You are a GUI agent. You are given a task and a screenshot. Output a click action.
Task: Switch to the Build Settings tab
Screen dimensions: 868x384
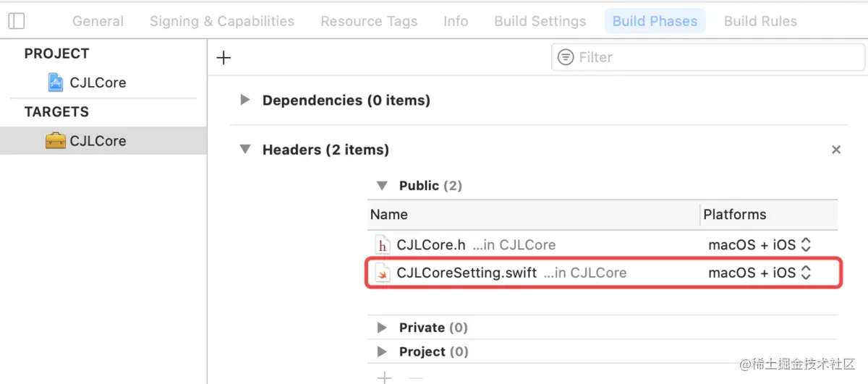[540, 21]
